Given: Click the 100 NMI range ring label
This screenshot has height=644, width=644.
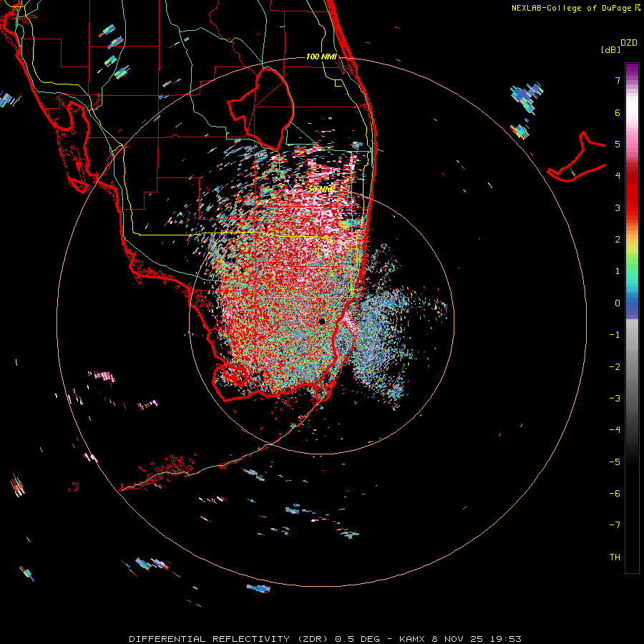Looking at the screenshot, I should (x=321, y=57).
